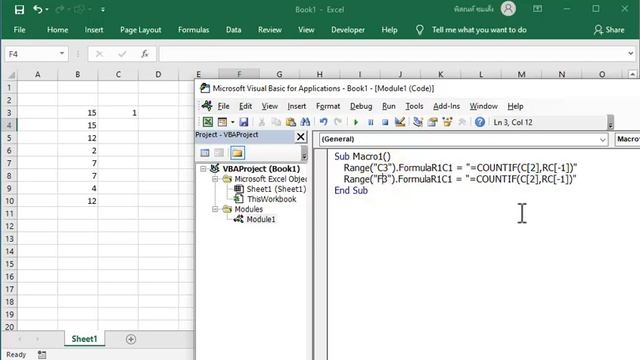The width and height of the screenshot is (640, 360).
Task: Click the Share button
Action: coord(609,30)
